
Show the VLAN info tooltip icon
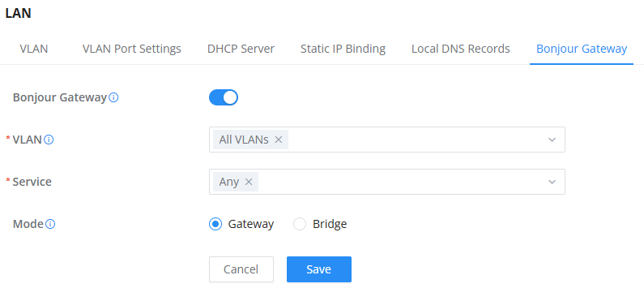49,140
